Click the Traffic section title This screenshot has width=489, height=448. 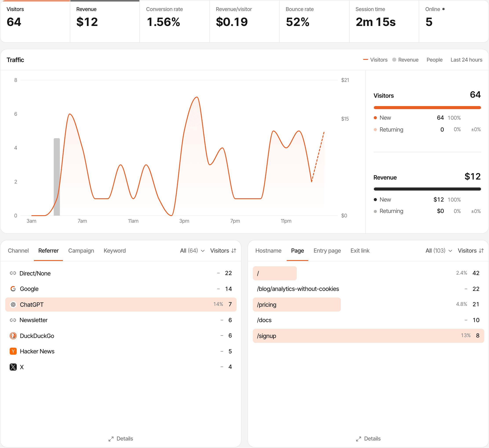tap(15, 60)
